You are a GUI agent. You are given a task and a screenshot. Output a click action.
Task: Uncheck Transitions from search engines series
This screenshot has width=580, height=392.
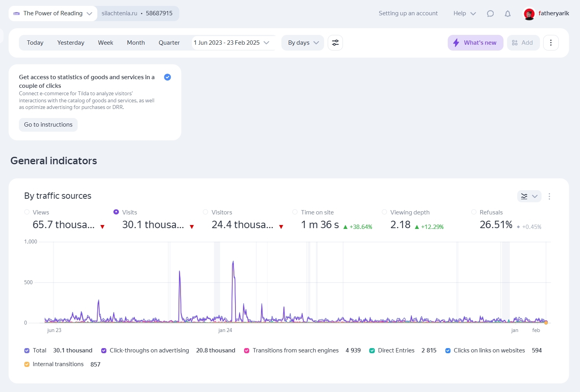(x=246, y=350)
